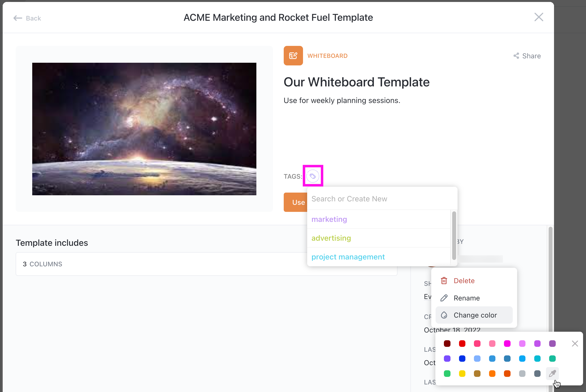The image size is (586, 392).
Task: Open the tags icon next to TAGS
Action: click(313, 176)
